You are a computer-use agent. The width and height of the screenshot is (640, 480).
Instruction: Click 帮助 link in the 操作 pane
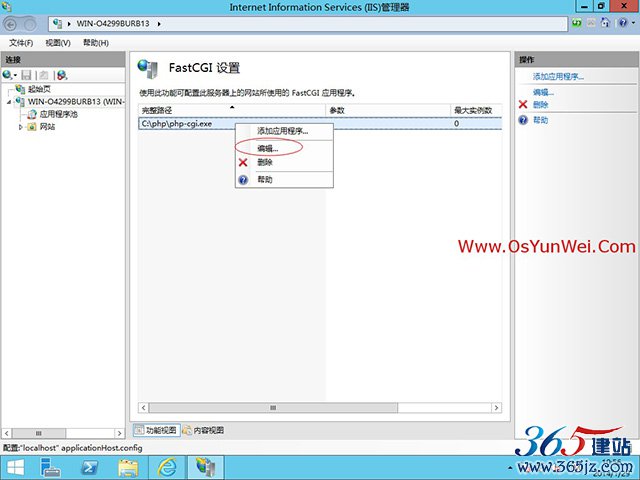540,120
